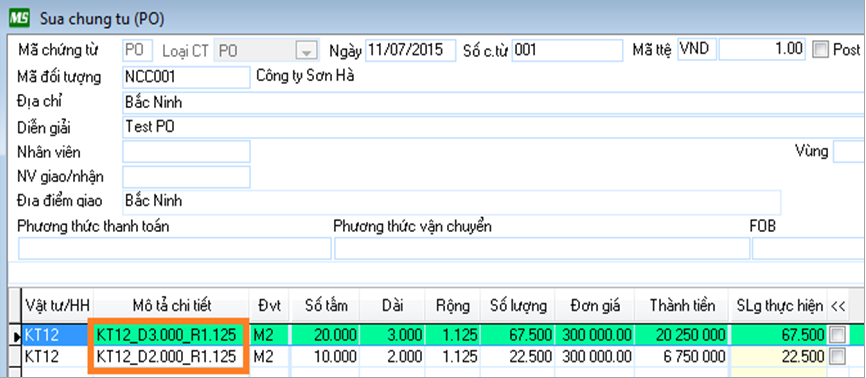This screenshot has width=866, height=378.
Task: Click the Mã tệ field showing VND
Action: click(x=697, y=50)
